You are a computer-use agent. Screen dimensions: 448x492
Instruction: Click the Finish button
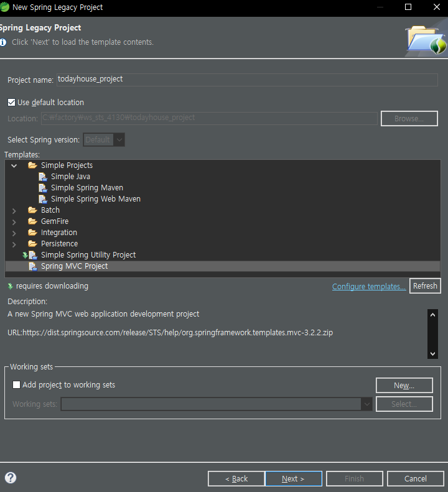pyautogui.click(x=355, y=479)
